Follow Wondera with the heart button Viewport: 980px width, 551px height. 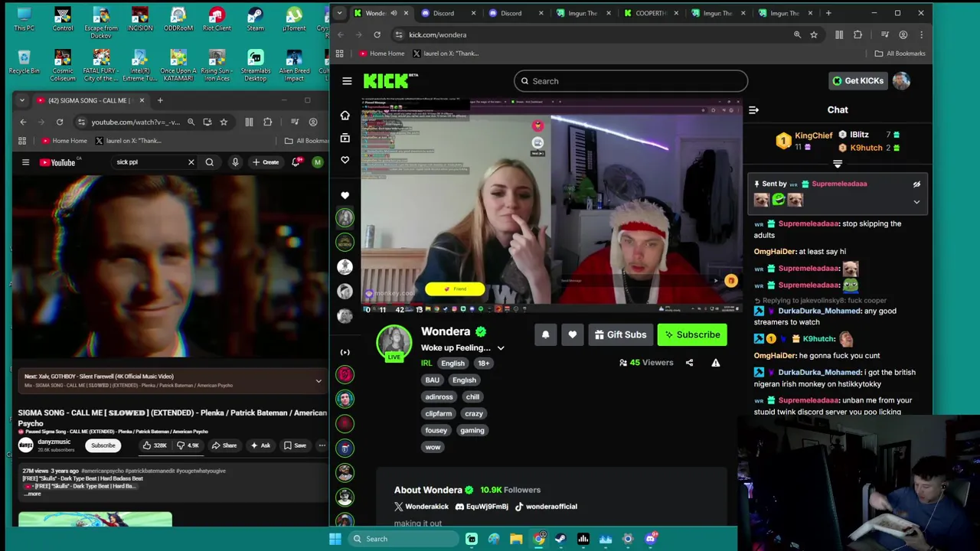pyautogui.click(x=572, y=334)
